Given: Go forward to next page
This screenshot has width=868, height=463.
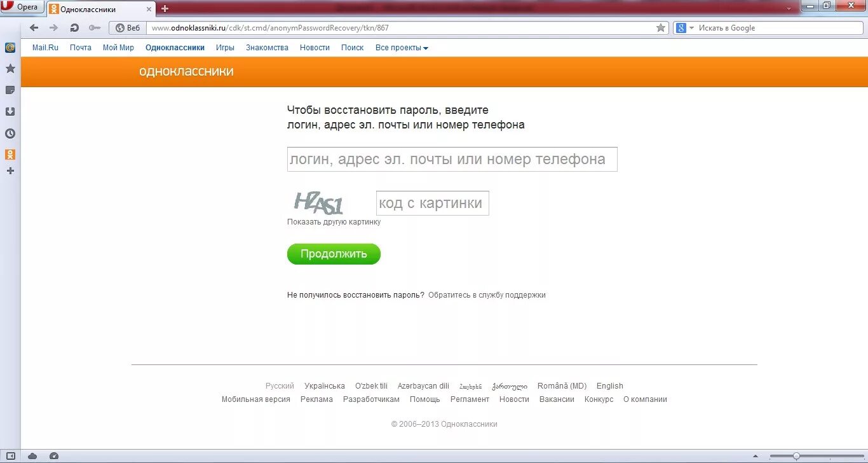Looking at the screenshot, I should pos(53,28).
